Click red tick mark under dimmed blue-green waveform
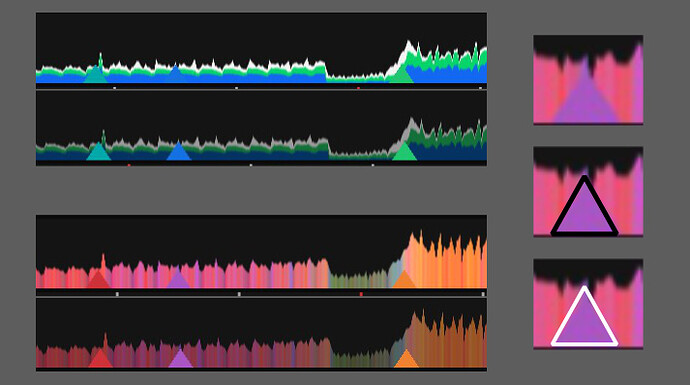Screen dimensions: 690x385 pyautogui.click(x=129, y=165)
